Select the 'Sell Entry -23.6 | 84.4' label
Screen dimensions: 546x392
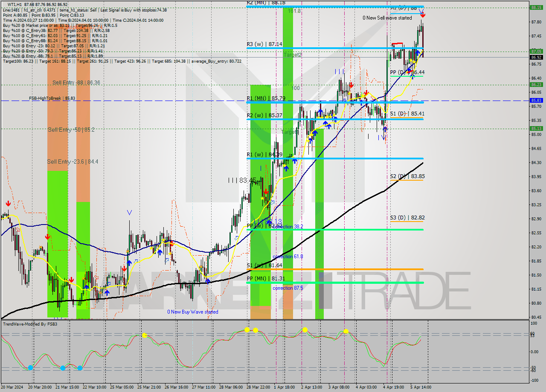[x=73, y=161]
